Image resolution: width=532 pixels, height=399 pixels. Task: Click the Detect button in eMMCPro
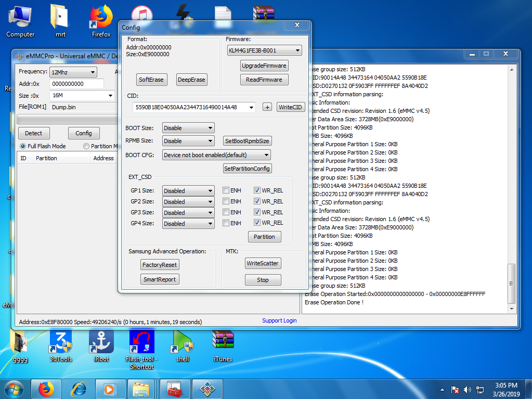[34, 133]
